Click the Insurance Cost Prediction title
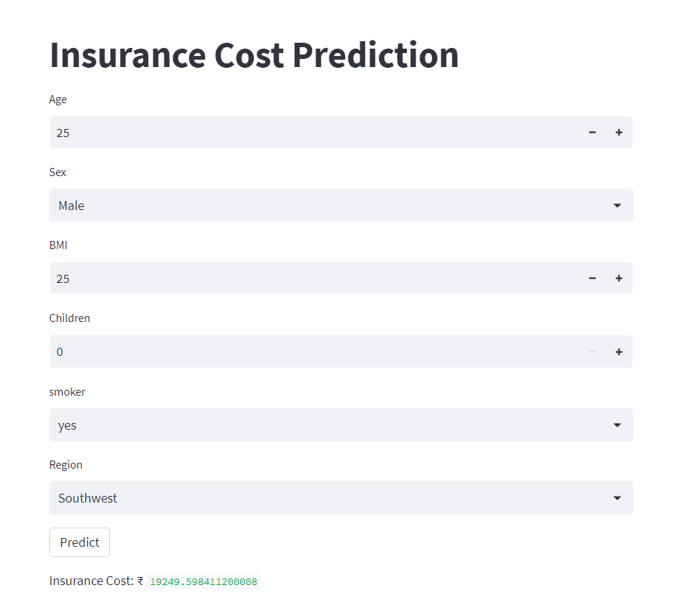This screenshot has width=699, height=616. [x=254, y=55]
